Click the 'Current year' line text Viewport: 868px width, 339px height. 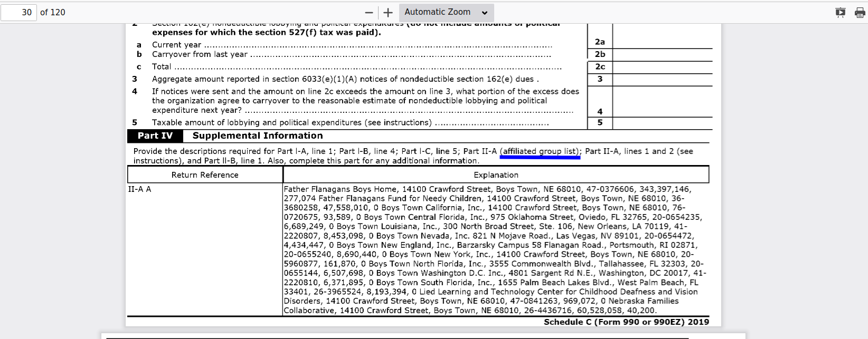176,45
